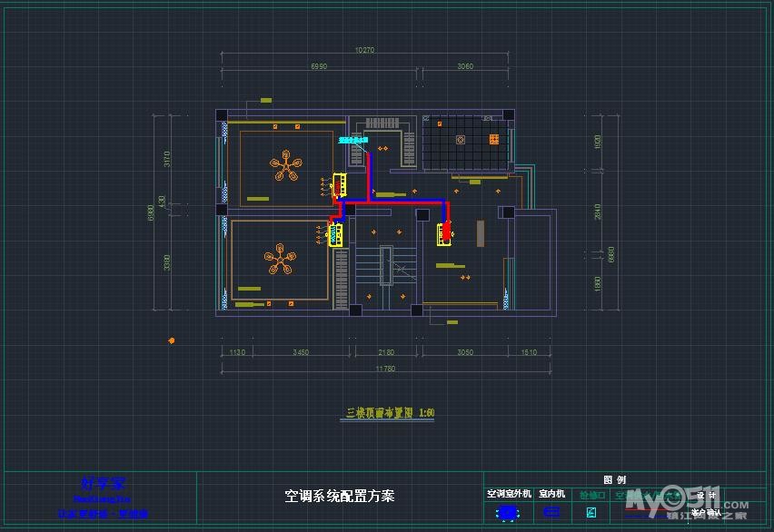Click the 空调室外机 legend label
The height and width of the screenshot is (532, 774).
(x=508, y=494)
